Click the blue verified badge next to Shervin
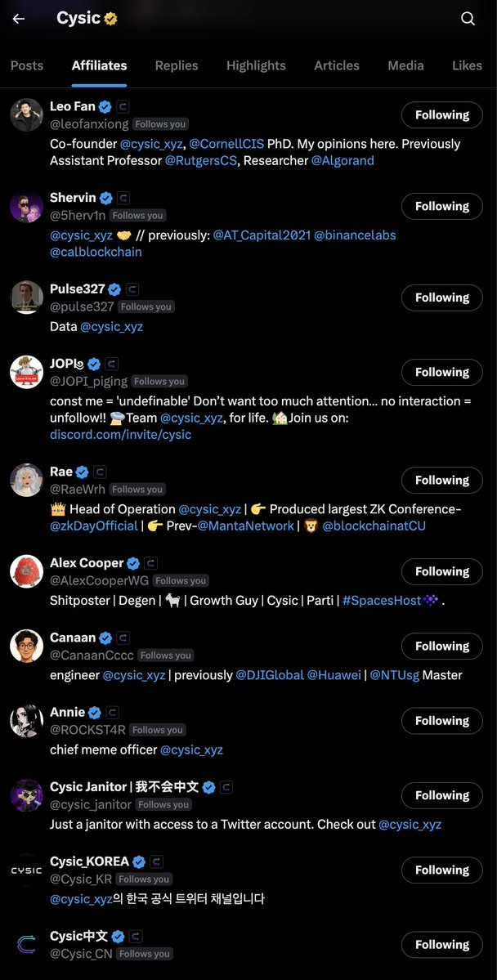 tap(106, 198)
